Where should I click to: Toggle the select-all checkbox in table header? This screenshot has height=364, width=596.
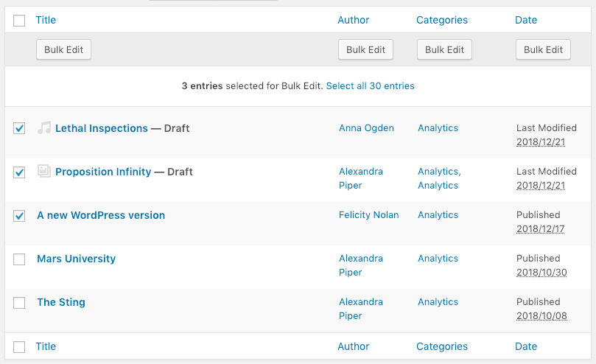pyautogui.click(x=20, y=20)
